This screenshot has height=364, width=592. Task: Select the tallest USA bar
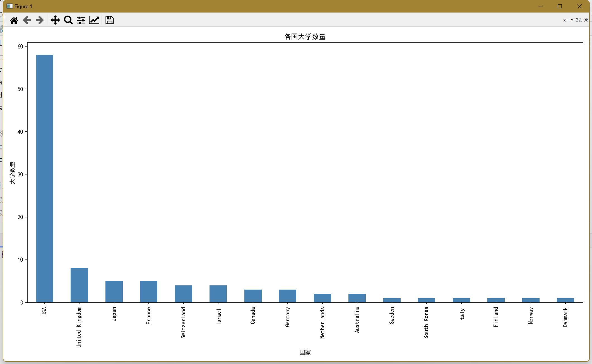coord(44,178)
